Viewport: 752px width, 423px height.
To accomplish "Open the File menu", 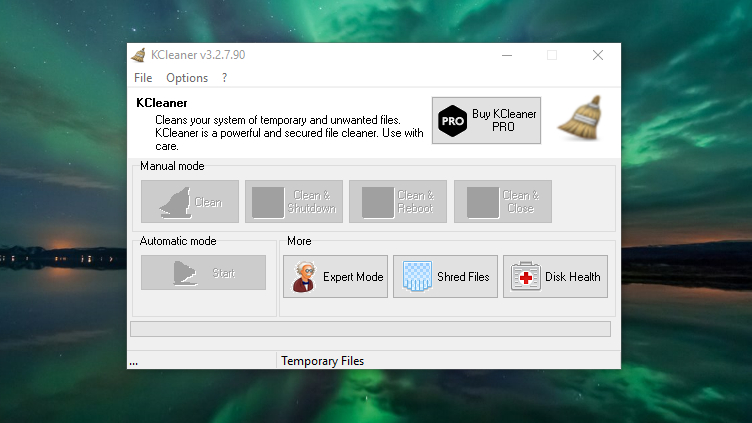I will coord(143,78).
